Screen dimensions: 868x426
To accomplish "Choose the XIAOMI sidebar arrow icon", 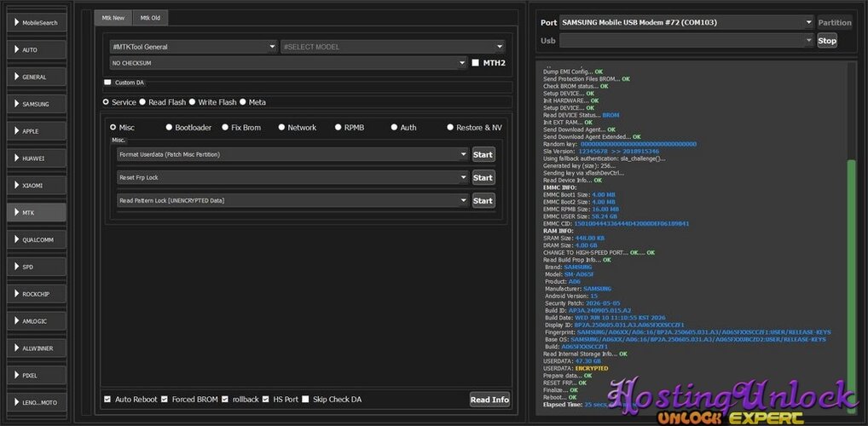I will pos(16,186).
